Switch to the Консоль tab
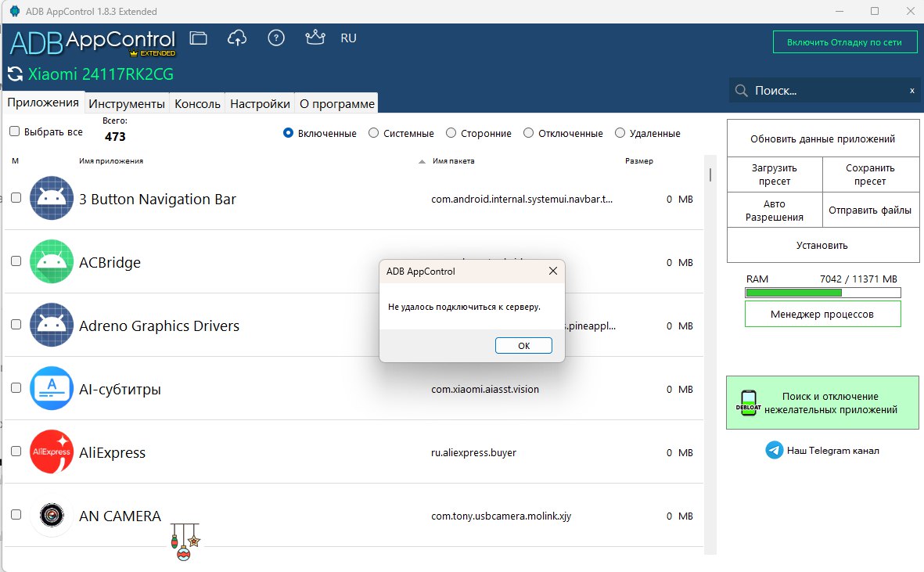Screen dimensions: 924x572 click(x=197, y=103)
